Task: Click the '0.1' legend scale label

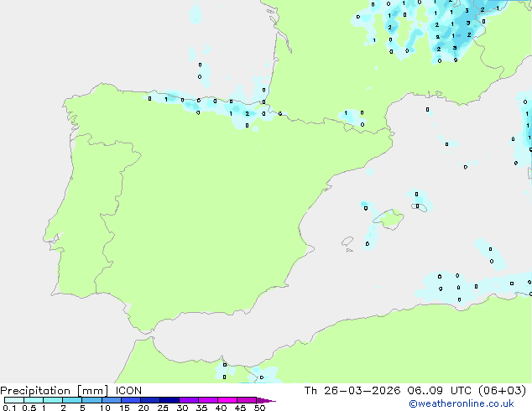Action: (9, 408)
